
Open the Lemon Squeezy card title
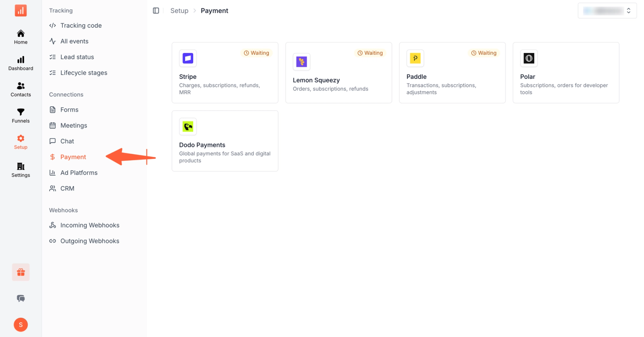pyautogui.click(x=316, y=80)
